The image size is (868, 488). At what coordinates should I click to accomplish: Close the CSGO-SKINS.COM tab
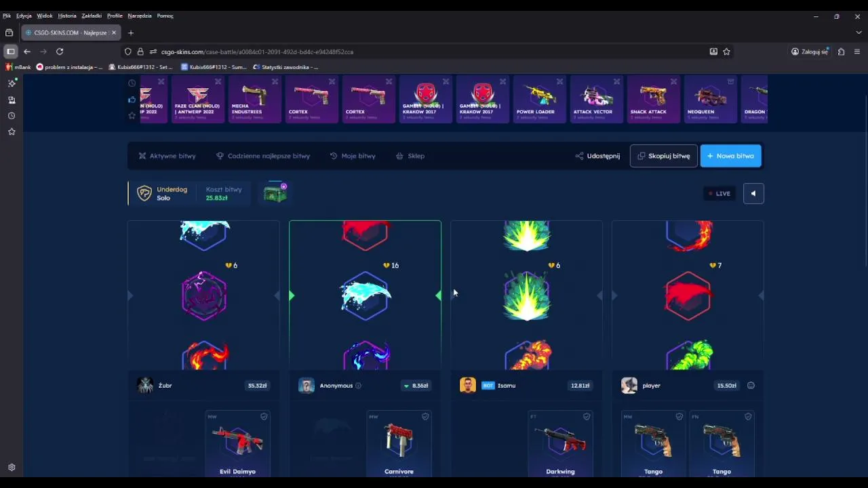click(114, 33)
